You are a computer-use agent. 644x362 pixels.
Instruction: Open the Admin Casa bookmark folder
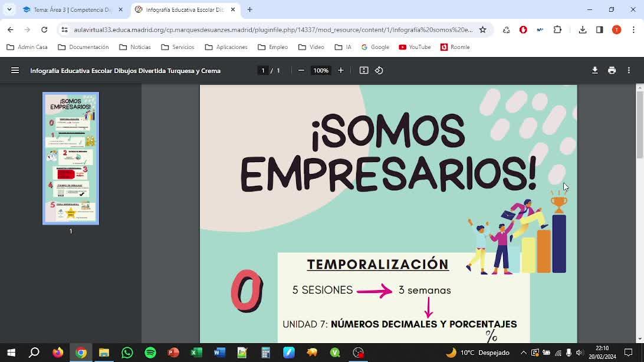(x=27, y=47)
